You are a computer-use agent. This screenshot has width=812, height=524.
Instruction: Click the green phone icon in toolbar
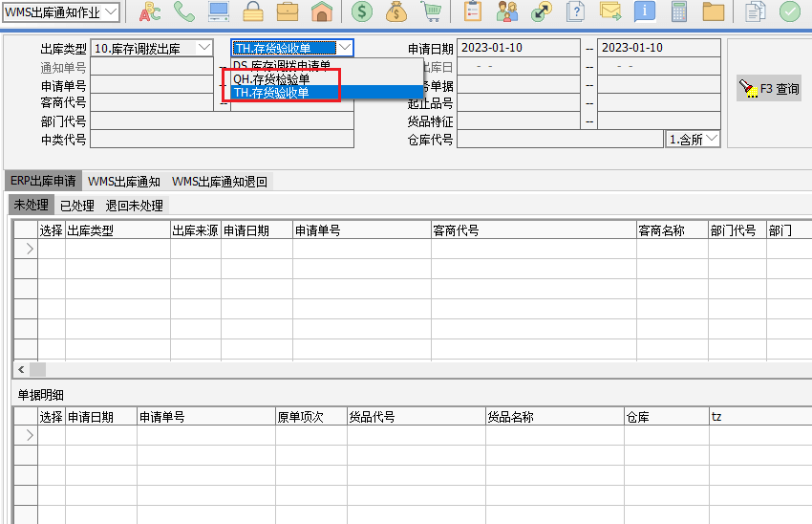click(x=184, y=11)
